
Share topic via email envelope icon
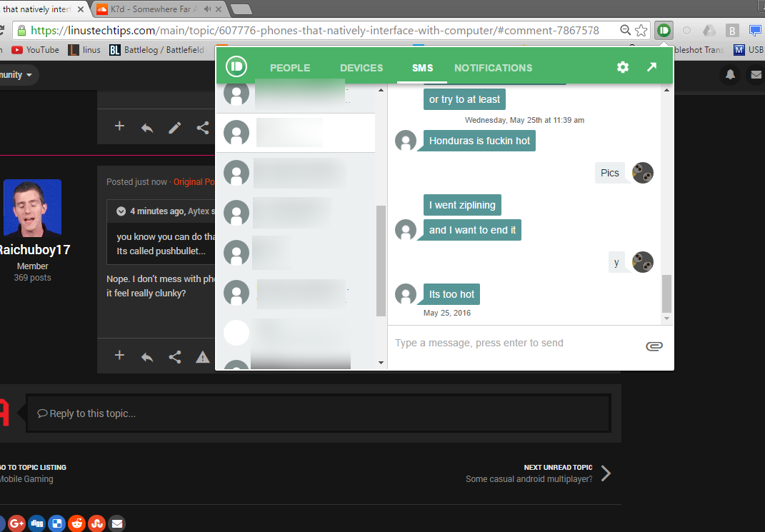117,523
